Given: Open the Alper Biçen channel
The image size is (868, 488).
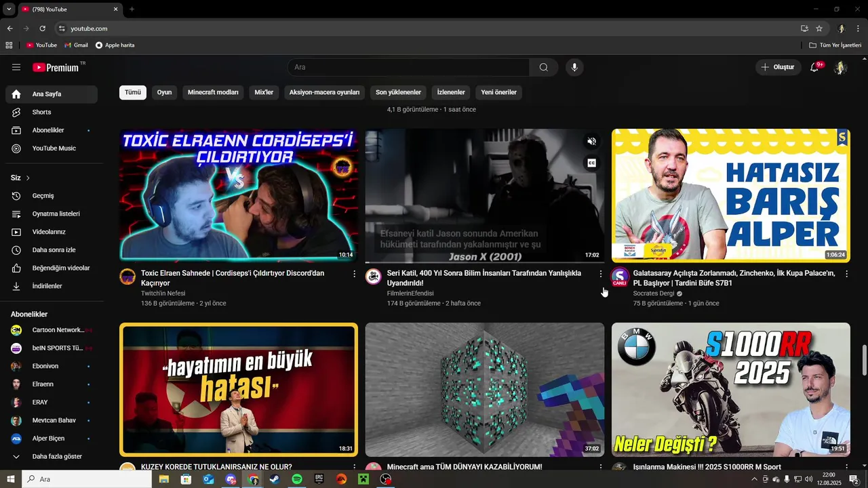Looking at the screenshot, I should point(52,439).
